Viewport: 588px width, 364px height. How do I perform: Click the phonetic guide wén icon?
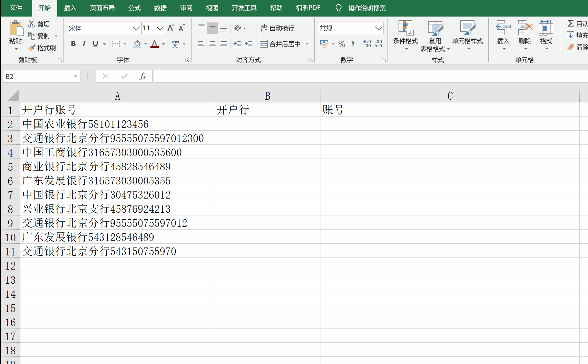pyautogui.click(x=175, y=44)
